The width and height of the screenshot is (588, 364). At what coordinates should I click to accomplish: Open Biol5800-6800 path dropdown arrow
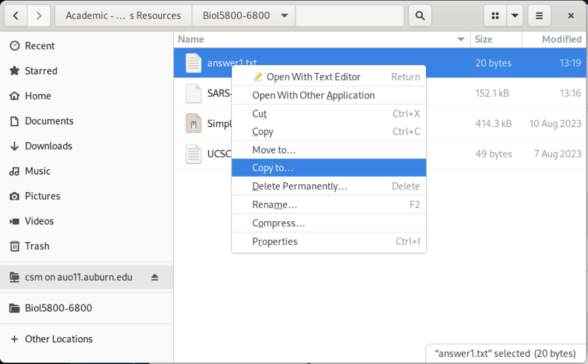[x=285, y=16]
